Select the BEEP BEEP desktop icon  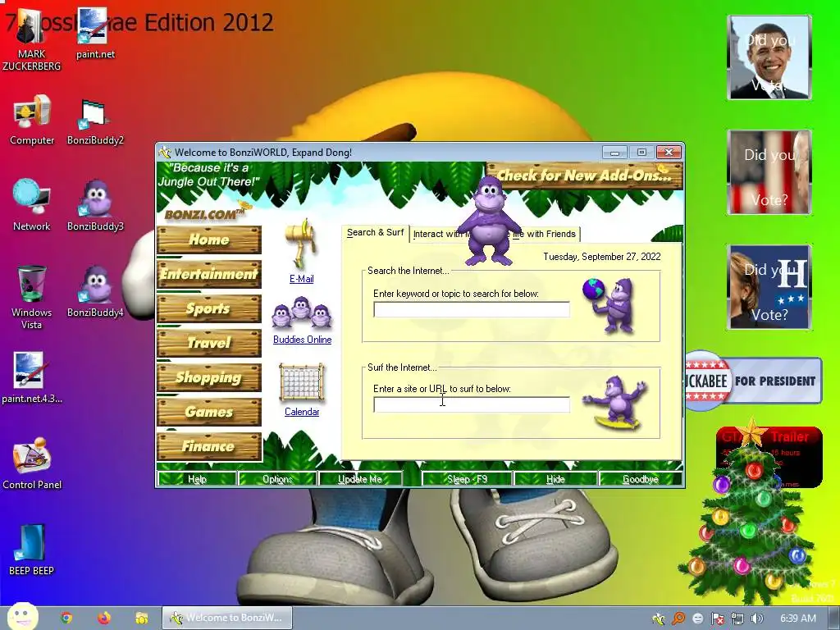[32, 550]
